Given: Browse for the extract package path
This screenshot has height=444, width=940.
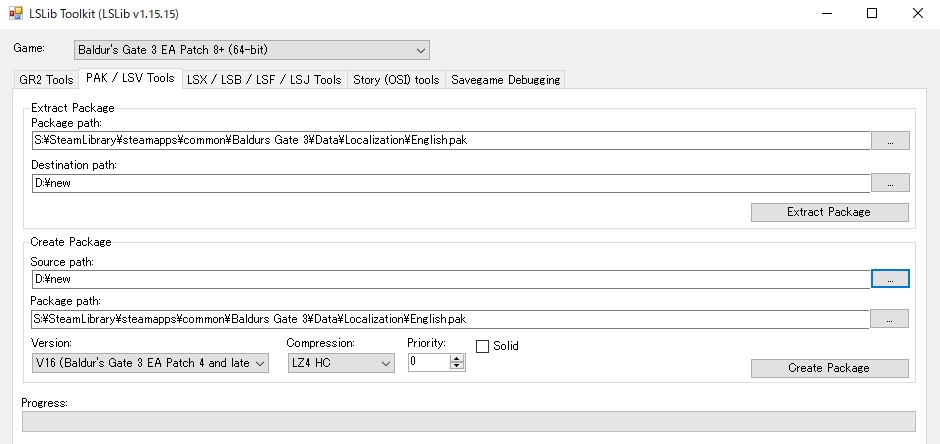Looking at the screenshot, I should (x=890, y=141).
